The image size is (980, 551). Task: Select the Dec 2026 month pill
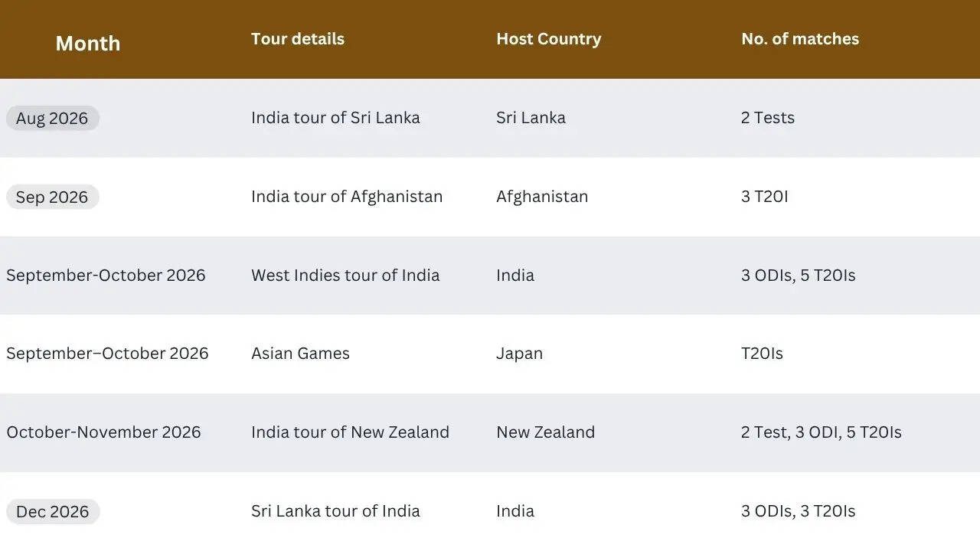[x=53, y=511]
